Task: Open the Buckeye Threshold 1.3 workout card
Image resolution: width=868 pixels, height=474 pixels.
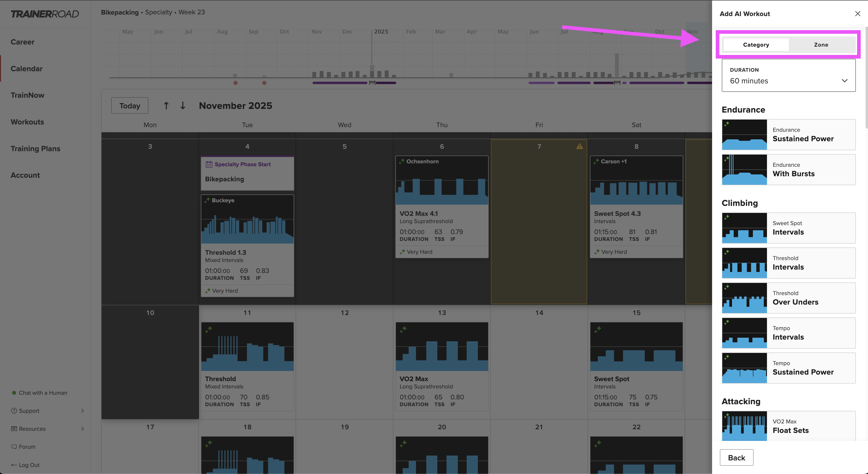Action: (247, 246)
